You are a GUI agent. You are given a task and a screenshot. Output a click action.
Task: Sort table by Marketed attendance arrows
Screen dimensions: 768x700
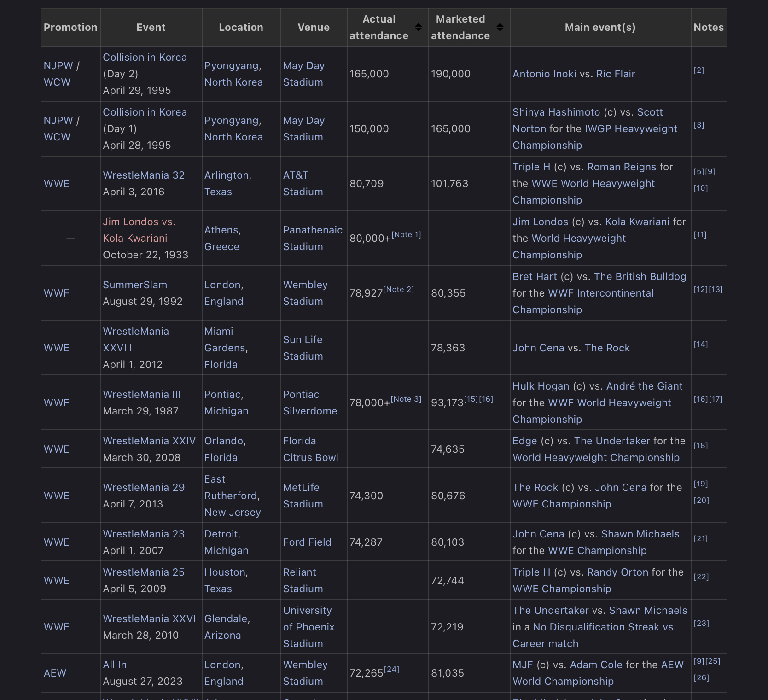pos(500,28)
